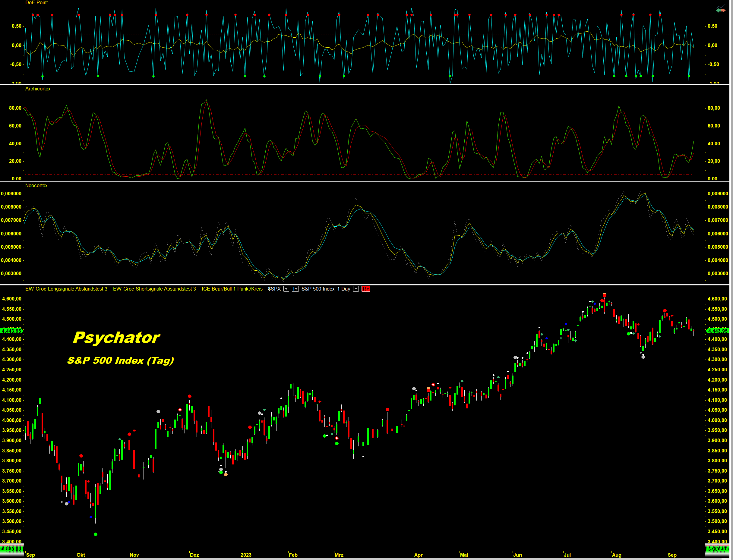Click the 2023 marker on the time axis

tap(246, 555)
